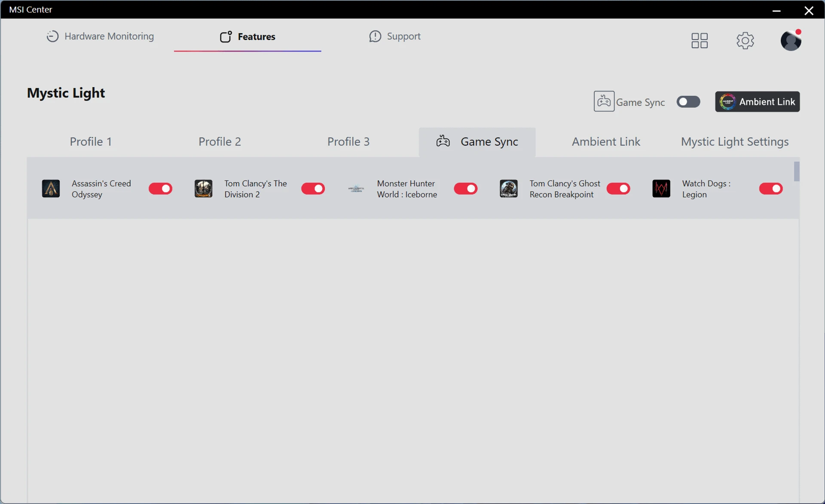Disable Watch Dogs Legion sync toggle

click(x=771, y=189)
